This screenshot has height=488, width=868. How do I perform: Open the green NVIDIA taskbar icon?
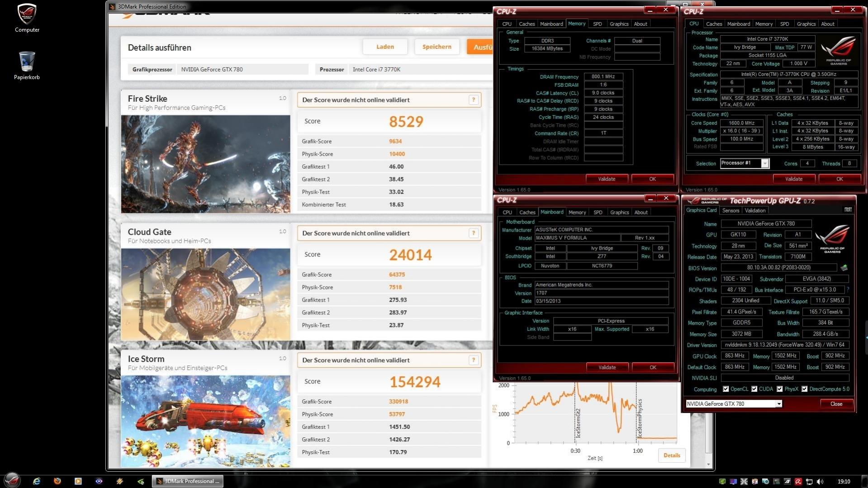coord(141,481)
